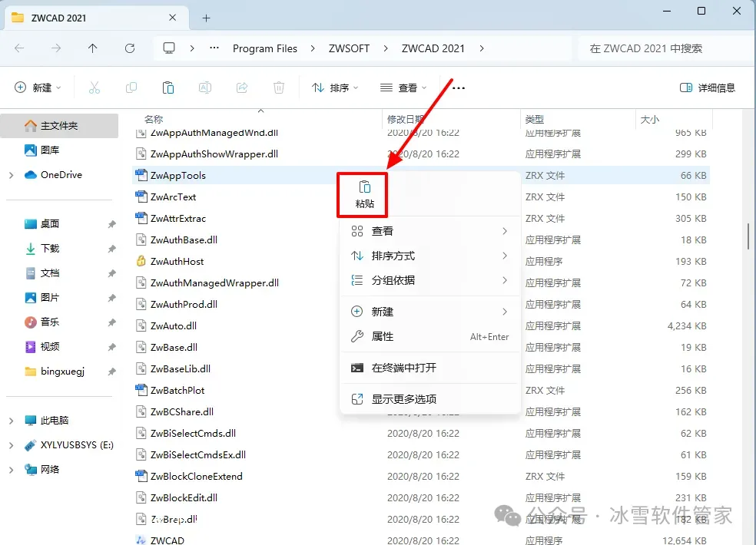Select the ZwBlockCloneExtend file

click(196, 477)
